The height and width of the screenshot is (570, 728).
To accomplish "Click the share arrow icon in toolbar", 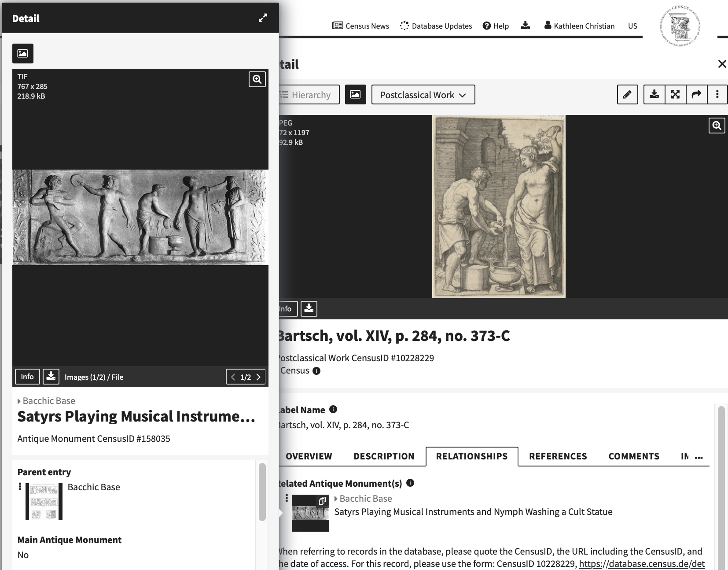I will pyautogui.click(x=696, y=95).
